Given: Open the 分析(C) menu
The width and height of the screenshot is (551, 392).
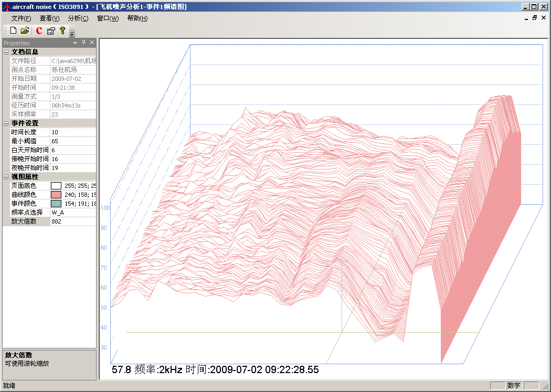Looking at the screenshot, I should click(x=78, y=18).
